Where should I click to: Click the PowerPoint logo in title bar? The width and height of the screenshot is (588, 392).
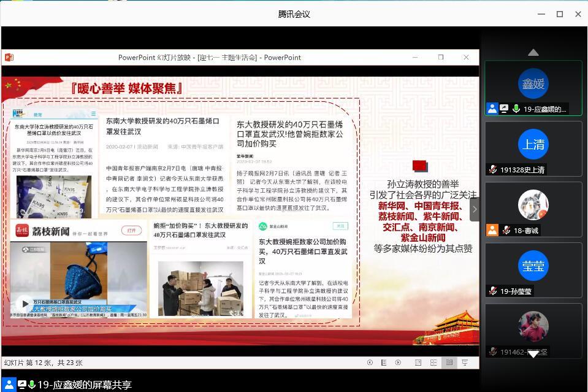(x=9, y=57)
